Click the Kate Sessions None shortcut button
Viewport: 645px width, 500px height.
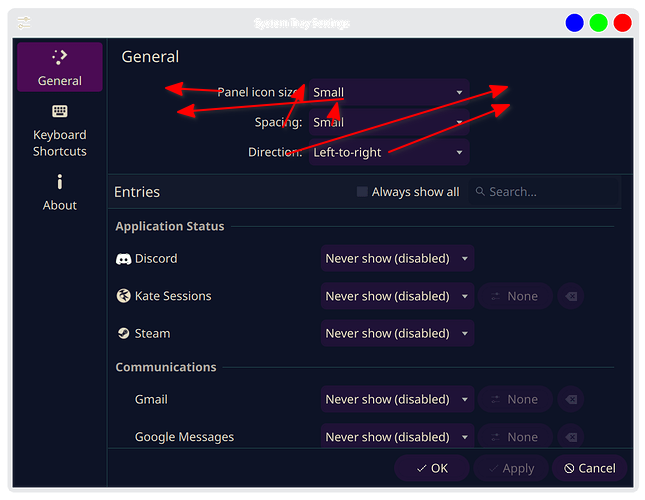coord(514,296)
